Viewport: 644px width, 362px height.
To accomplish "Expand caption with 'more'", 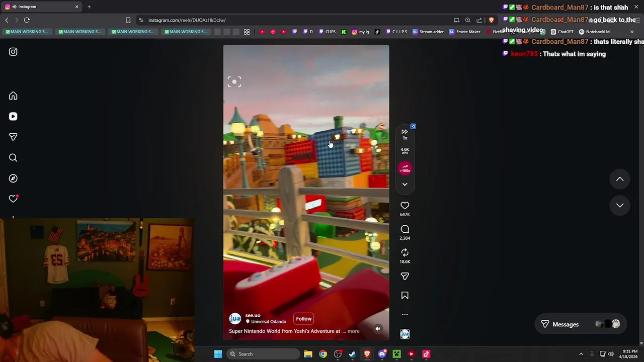I will point(353,331).
